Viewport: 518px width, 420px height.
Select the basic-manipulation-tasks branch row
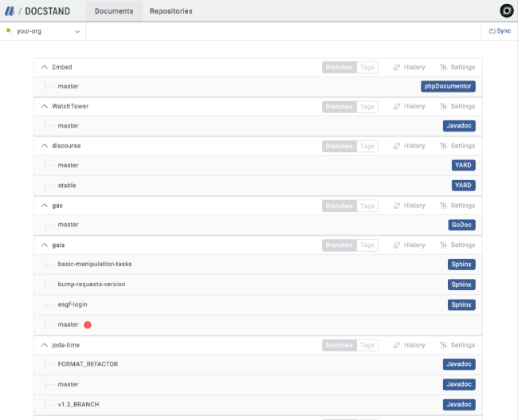coord(258,265)
